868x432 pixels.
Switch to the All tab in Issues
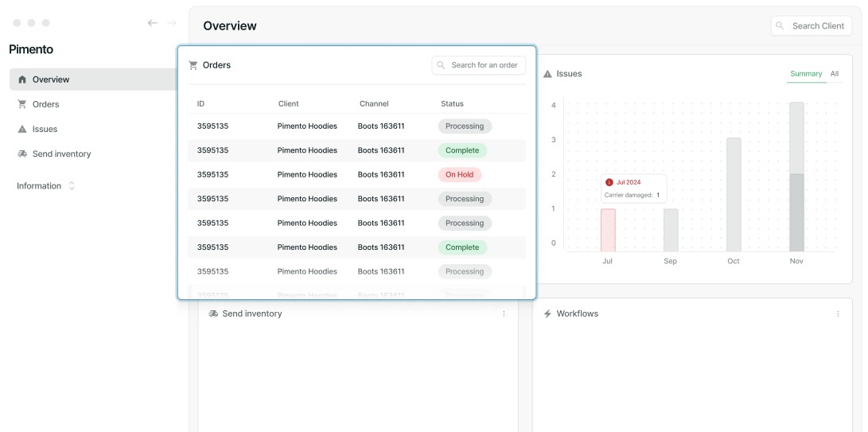tap(835, 74)
